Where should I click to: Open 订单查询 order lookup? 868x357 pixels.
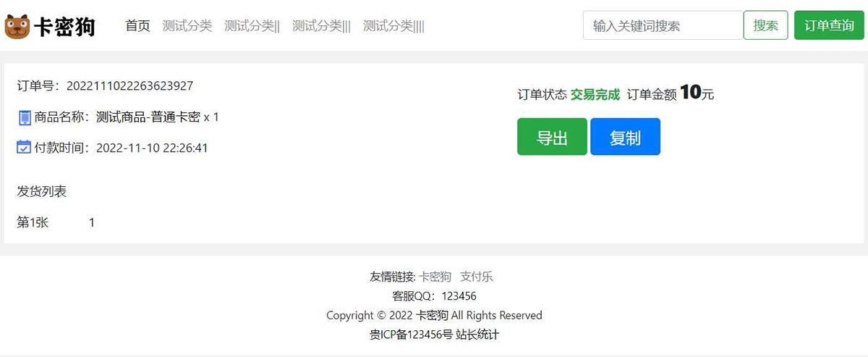(x=829, y=25)
